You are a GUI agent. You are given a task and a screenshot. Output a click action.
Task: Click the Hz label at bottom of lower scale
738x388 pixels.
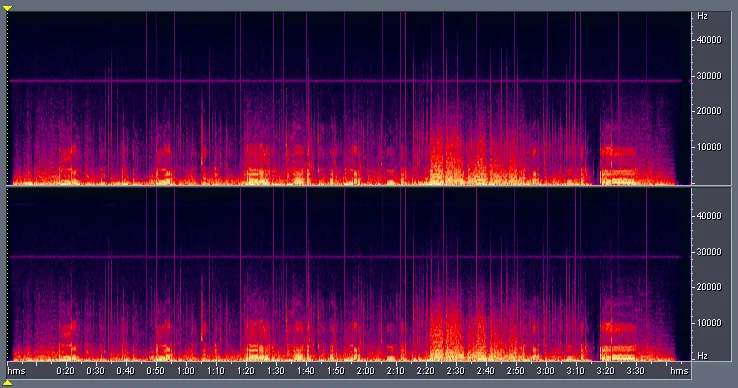pyautogui.click(x=703, y=356)
